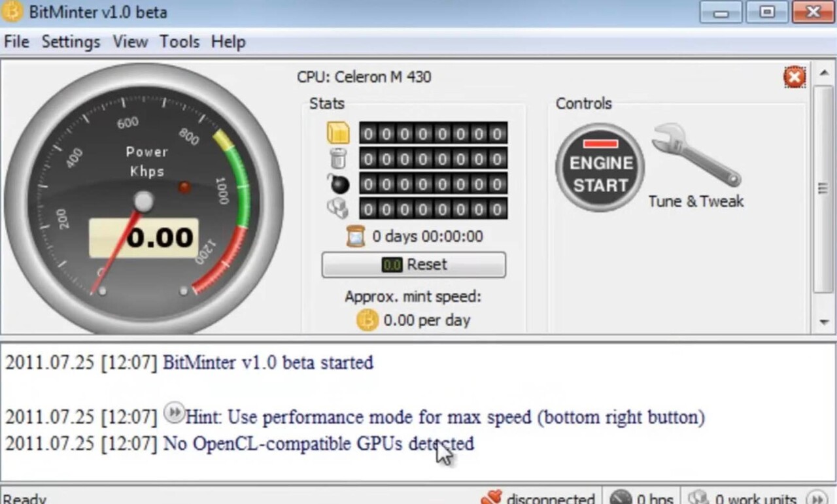Open the View menu
Viewport: 837px width, 504px height.
[x=130, y=42]
